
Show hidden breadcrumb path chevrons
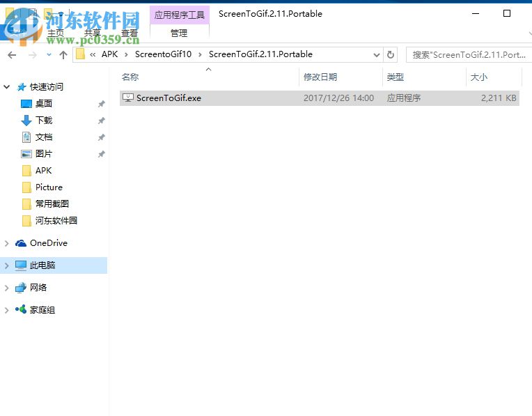point(93,54)
